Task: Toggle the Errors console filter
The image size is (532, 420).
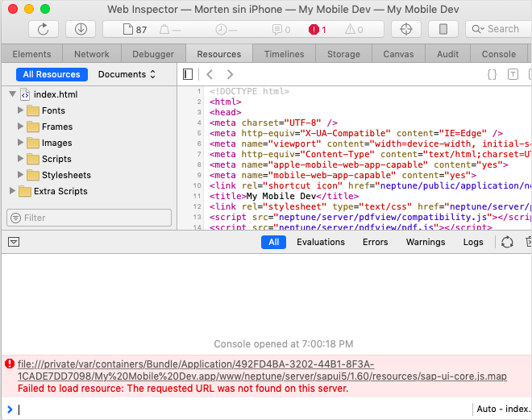Action: point(375,242)
